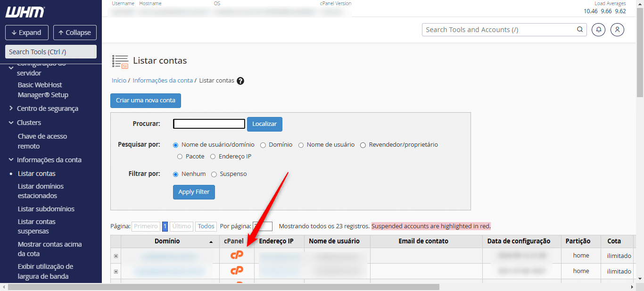Open cPanel icon in second account row
644x291 pixels.
(237, 271)
